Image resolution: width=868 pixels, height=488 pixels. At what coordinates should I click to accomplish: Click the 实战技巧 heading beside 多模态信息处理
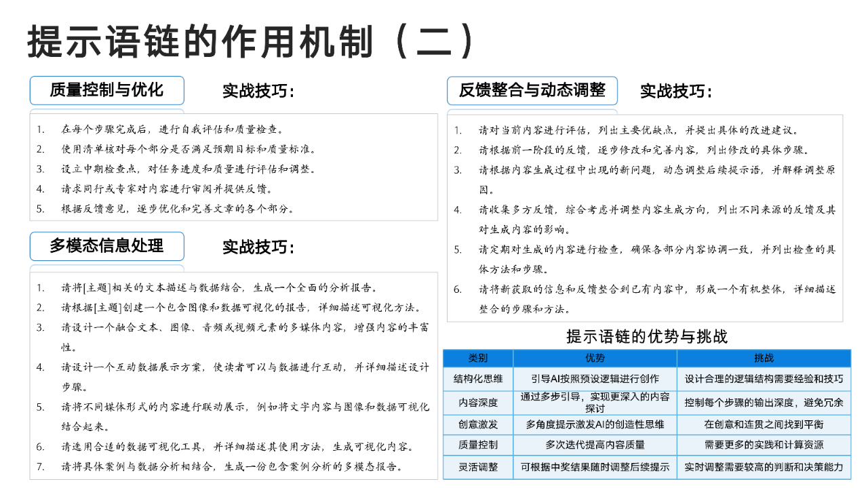click(258, 247)
